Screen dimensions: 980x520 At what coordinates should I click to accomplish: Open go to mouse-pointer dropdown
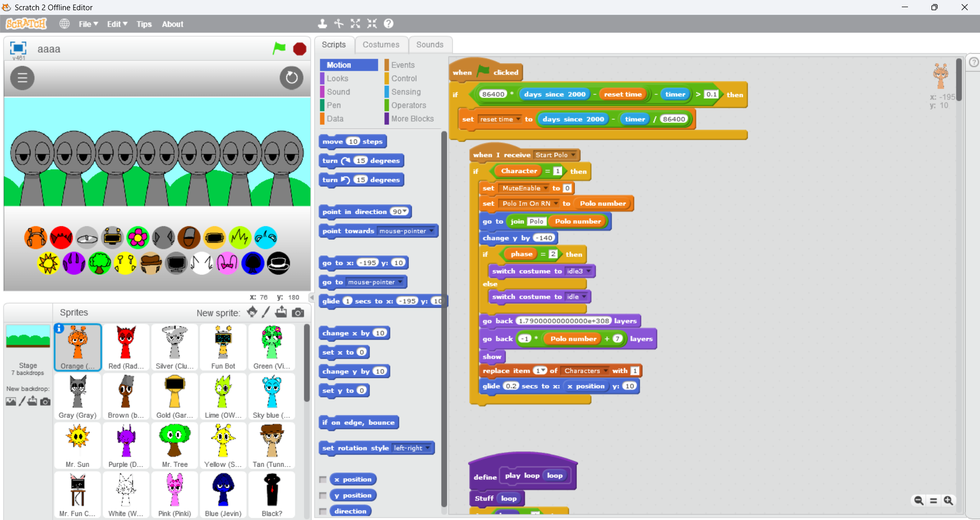400,282
